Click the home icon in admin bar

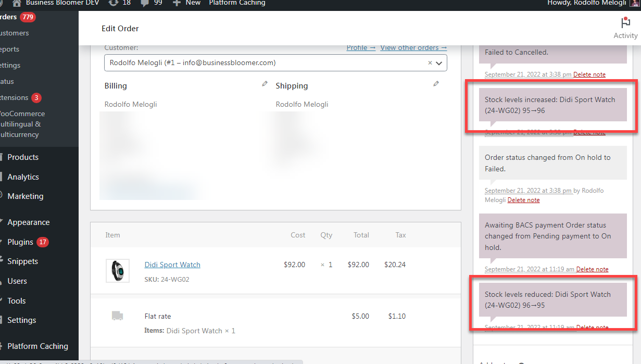click(x=17, y=3)
